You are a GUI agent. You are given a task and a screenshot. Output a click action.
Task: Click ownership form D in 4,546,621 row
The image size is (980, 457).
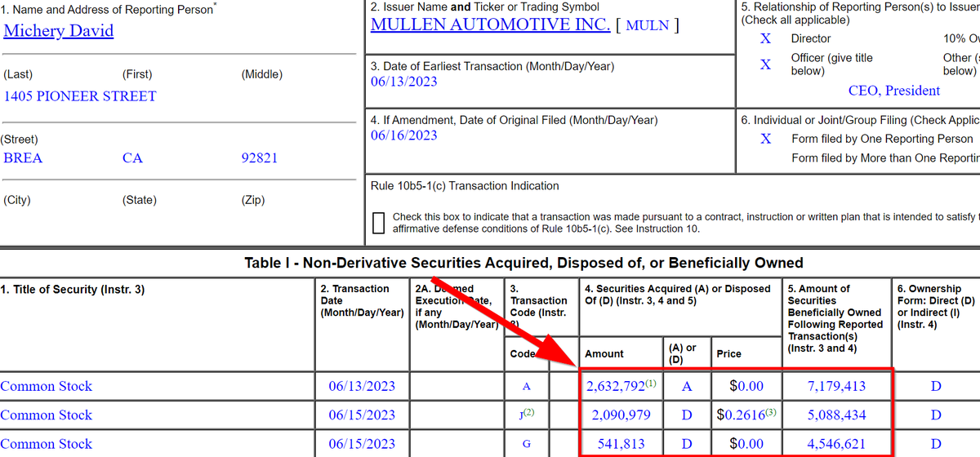(936, 444)
